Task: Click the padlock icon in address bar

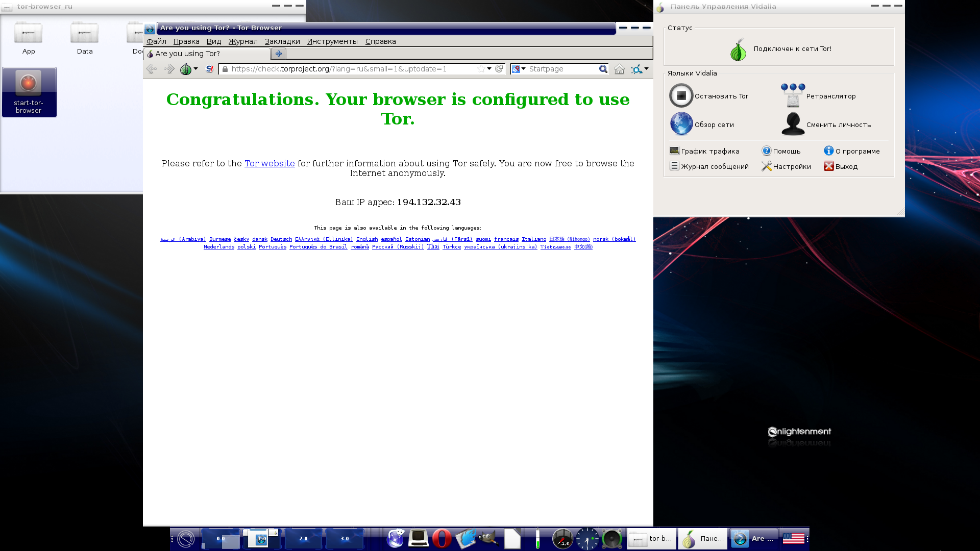Action: click(x=225, y=69)
